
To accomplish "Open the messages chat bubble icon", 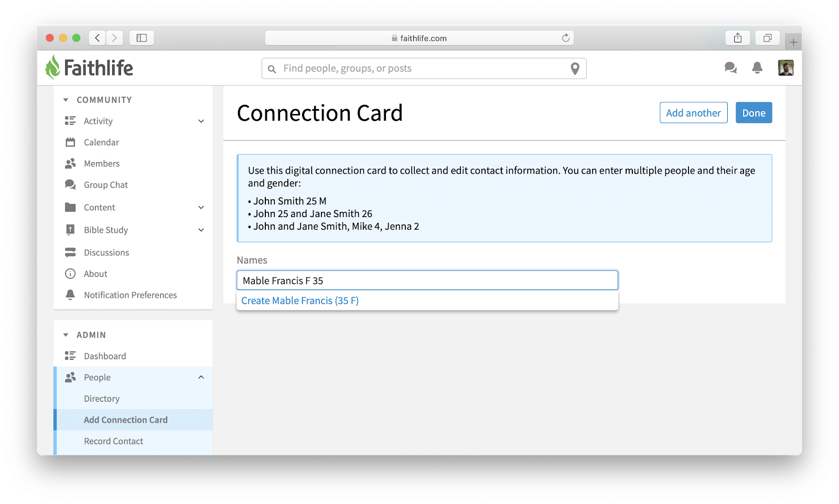I will pyautogui.click(x=730, y=68).
